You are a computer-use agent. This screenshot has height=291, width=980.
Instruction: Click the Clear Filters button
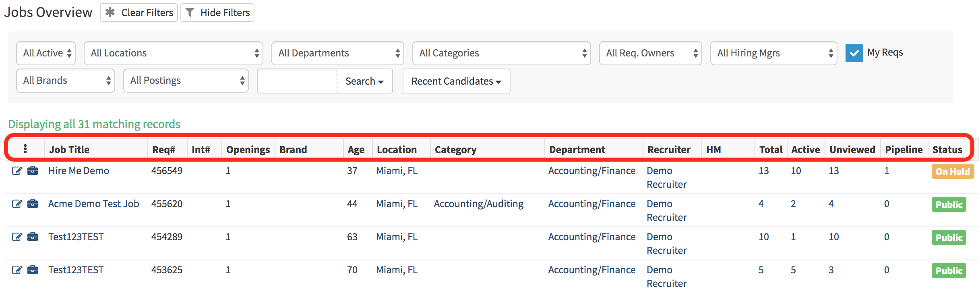tap(139, 13)
